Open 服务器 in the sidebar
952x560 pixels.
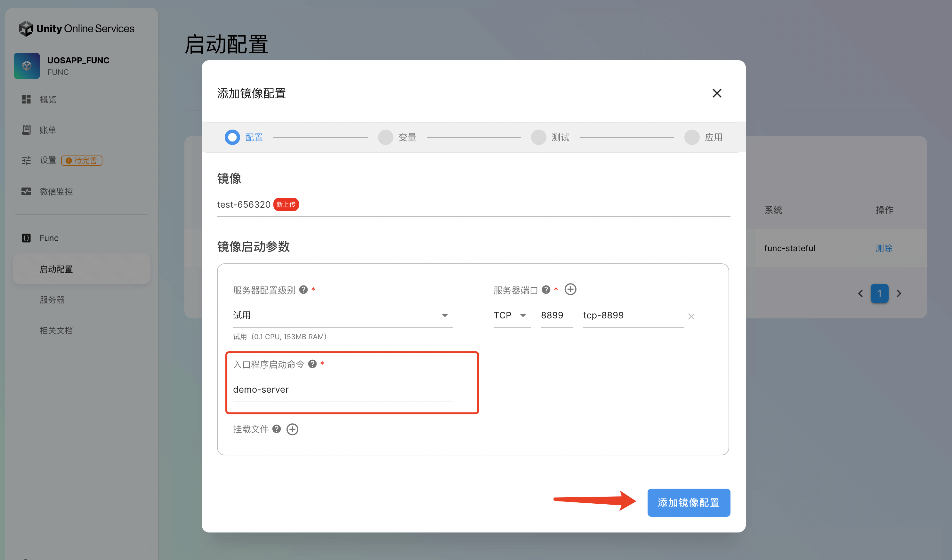pyautogui.click(x=52, y=300)
